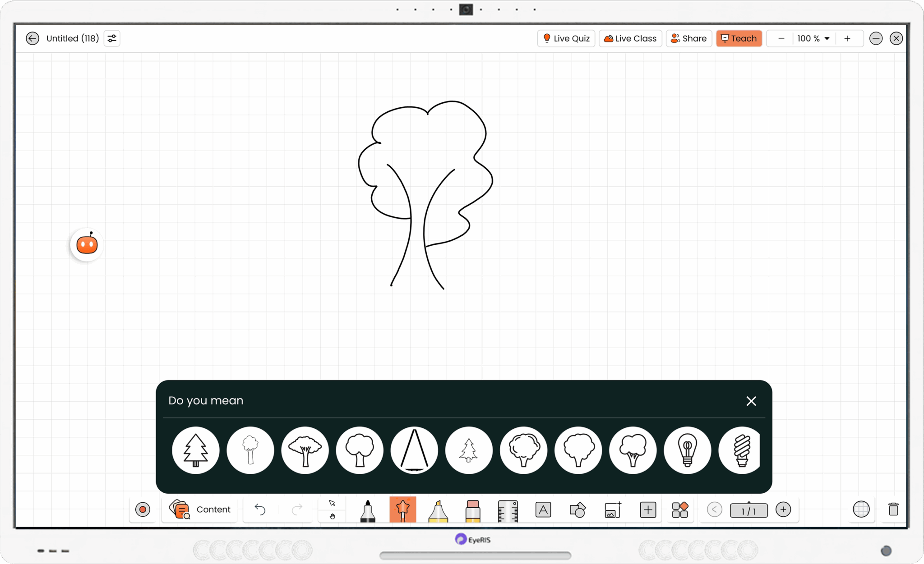Open the AI robot assistant
The height and width of the screenshot is (564, 924).
pos(86,244)
